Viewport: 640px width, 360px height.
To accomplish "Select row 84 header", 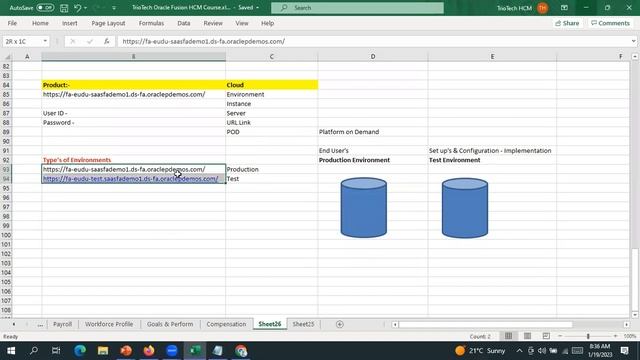I will 6,85.
